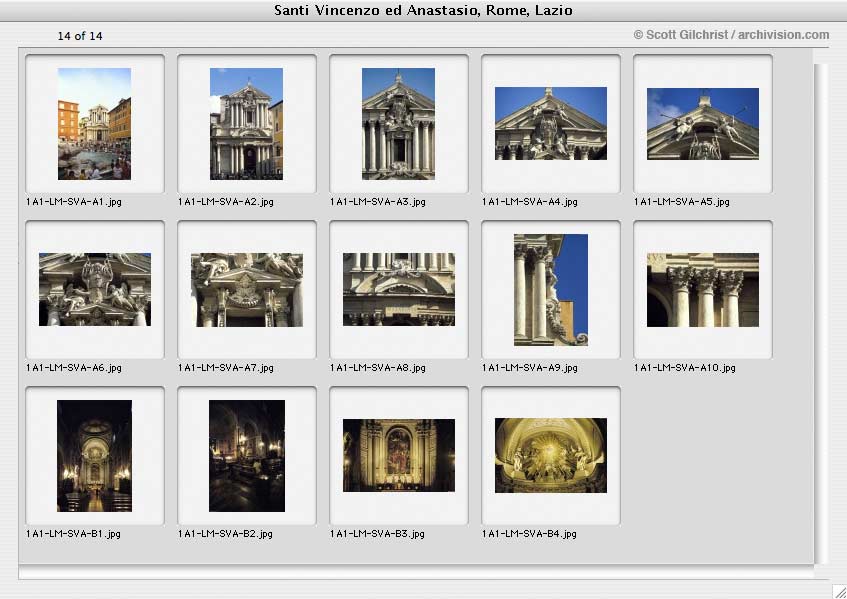Click the title 'Santi Vincenzo ed Anastasio, Rome, Lazio'
This screenshot has height=599, width=847.
point(424,10)
